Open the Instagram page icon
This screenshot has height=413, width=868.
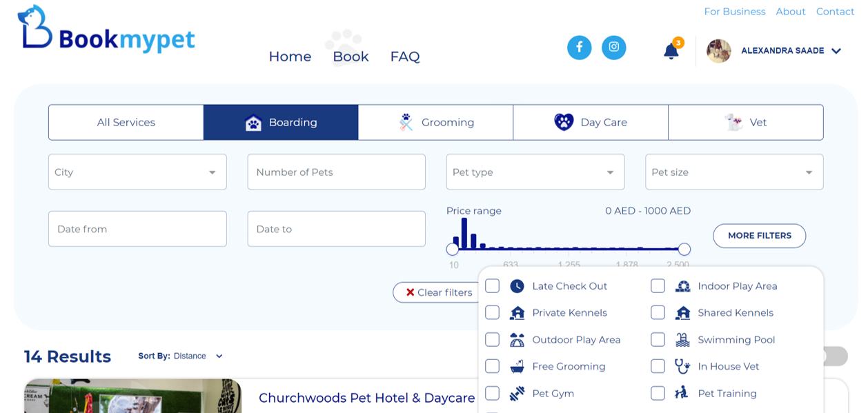[614, 48]
